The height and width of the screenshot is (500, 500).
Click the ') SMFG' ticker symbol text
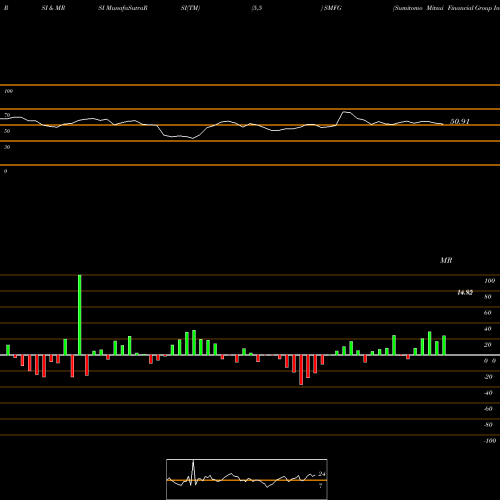331,8
